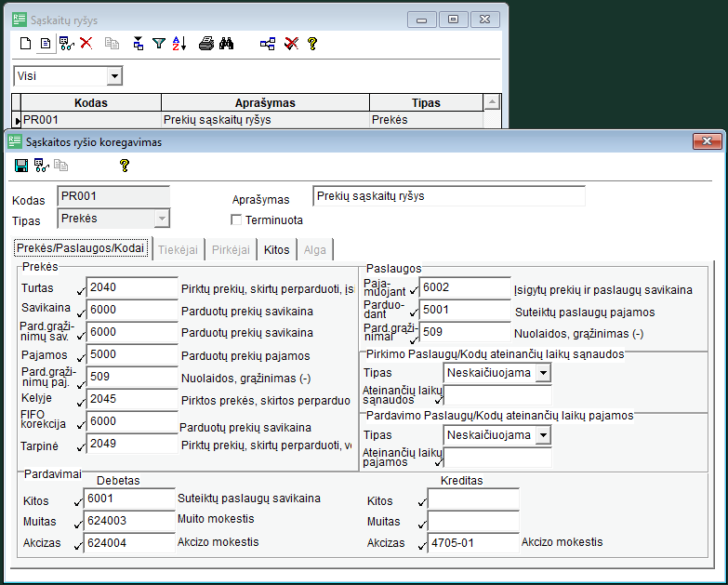Click the Aprašymas column header
728x585 pixels.
265,103
